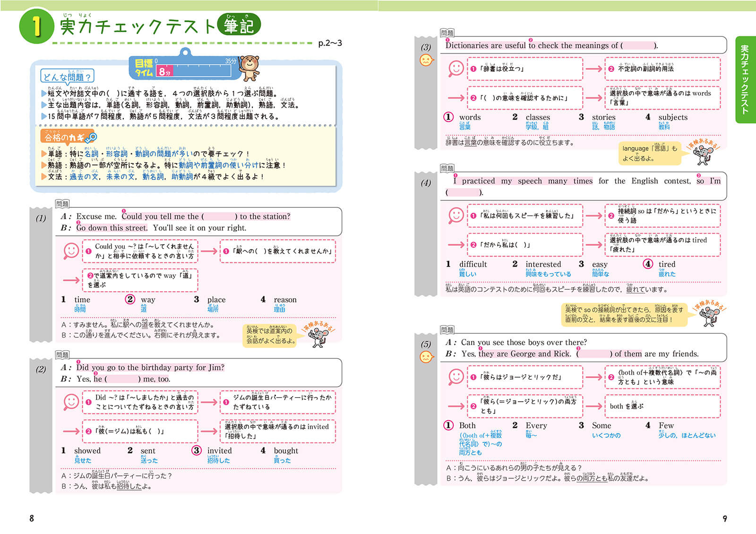756x534 pixels.
Task: Click the 8分 time marker on the timer
Action: (164, 71)
